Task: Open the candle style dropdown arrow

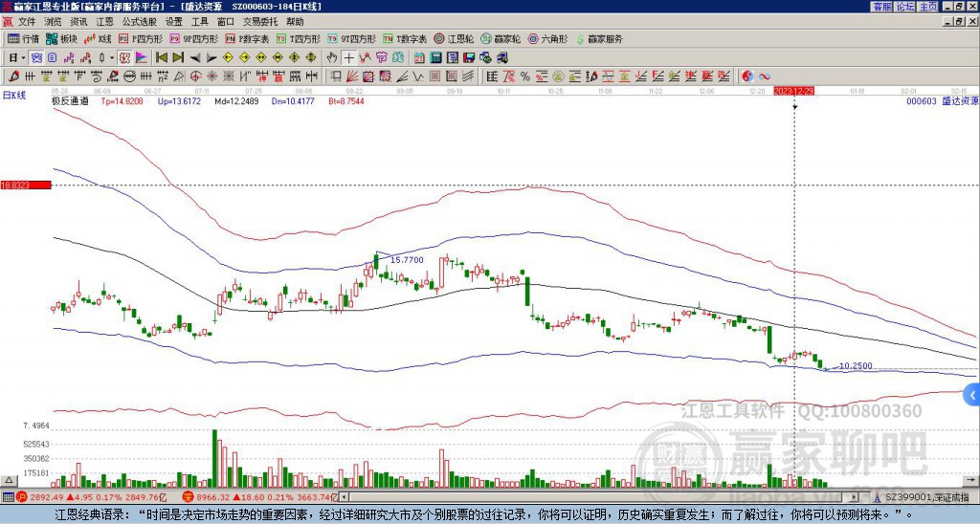Action: click(x=112, y=57)
